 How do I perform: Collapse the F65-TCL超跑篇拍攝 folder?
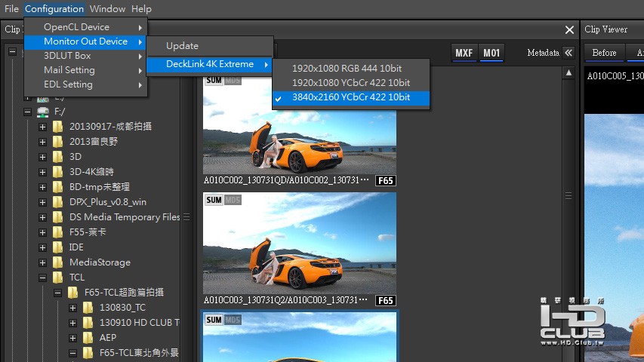point(57,293)
